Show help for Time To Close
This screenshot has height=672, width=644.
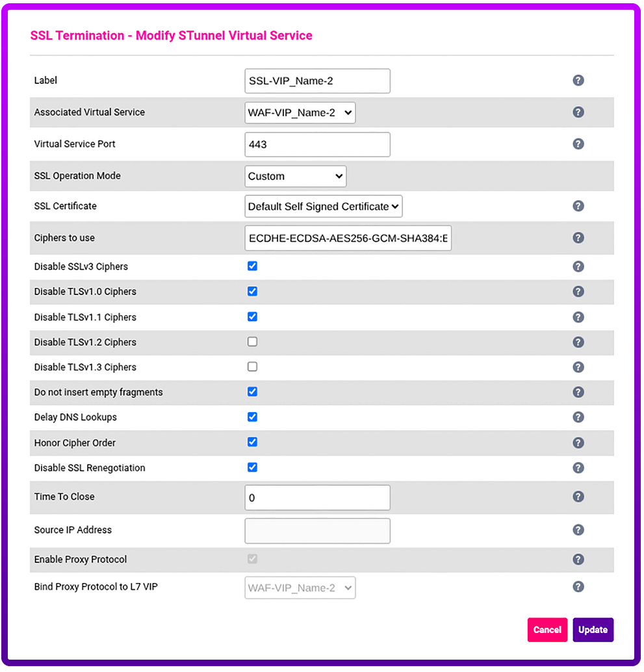coord(578,497)
